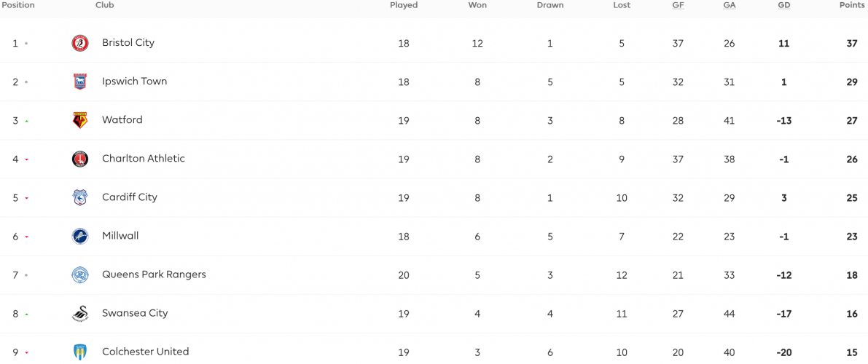868x364 pixels.
Task: Click the Position column header
Action: pyautogui.click(x=18, y=5)
